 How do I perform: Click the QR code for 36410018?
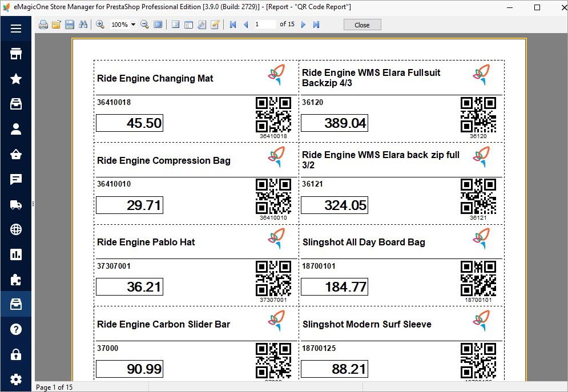pyautogui.click(x=273, y=114)
